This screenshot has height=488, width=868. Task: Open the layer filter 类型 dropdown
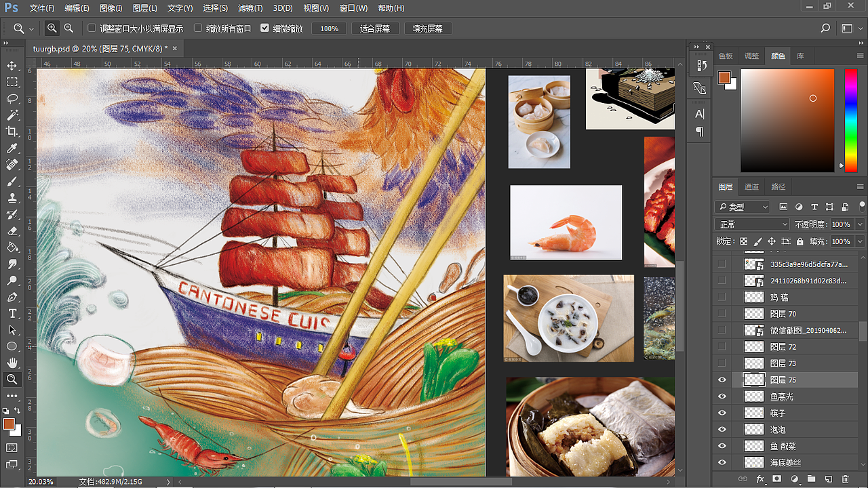743,207
